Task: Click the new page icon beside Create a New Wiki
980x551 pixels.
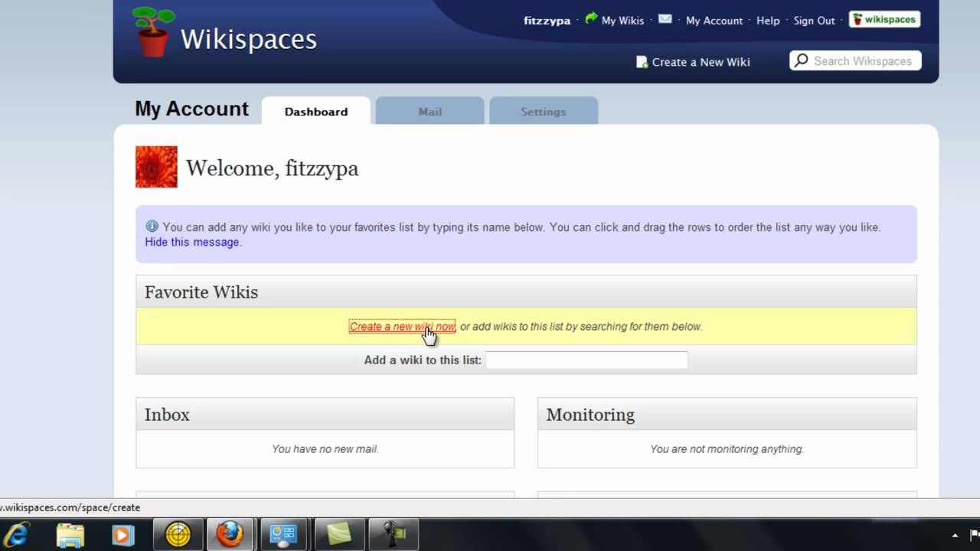Action: tap(642, 62)
